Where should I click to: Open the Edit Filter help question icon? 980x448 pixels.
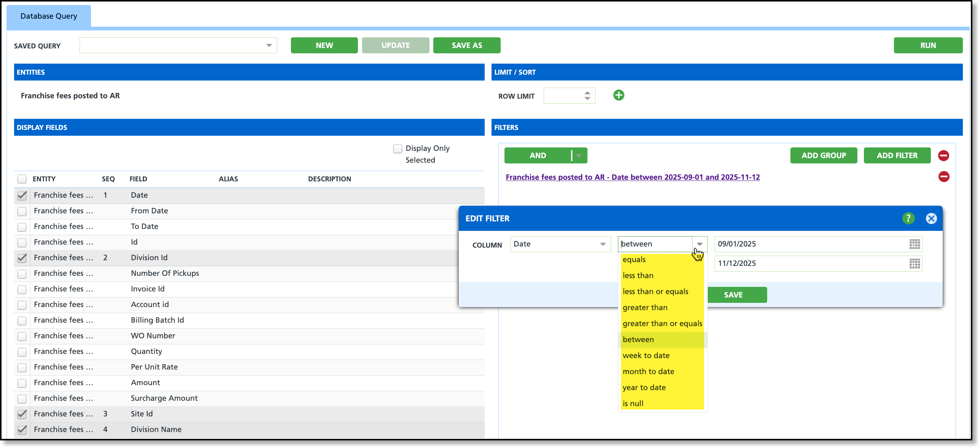point(908,218)
